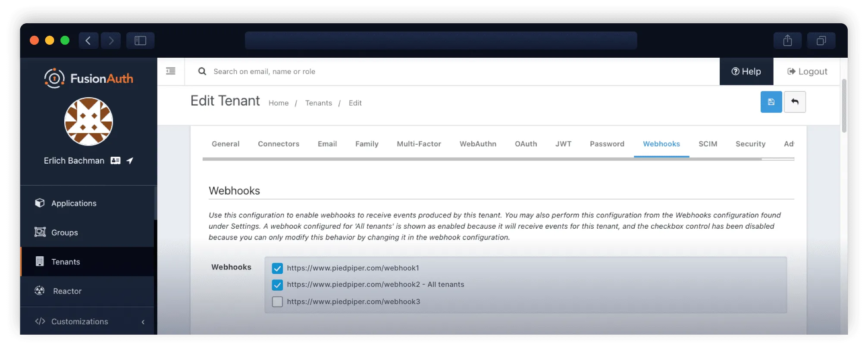The image size is (868, 345).
Task: Switch to the General tab
Action: pos(226,144)
